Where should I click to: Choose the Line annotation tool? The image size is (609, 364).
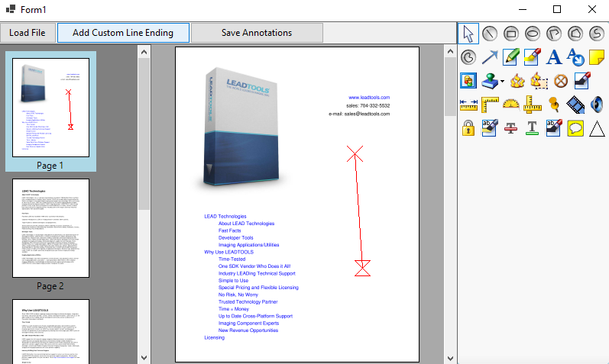(490, 34)
